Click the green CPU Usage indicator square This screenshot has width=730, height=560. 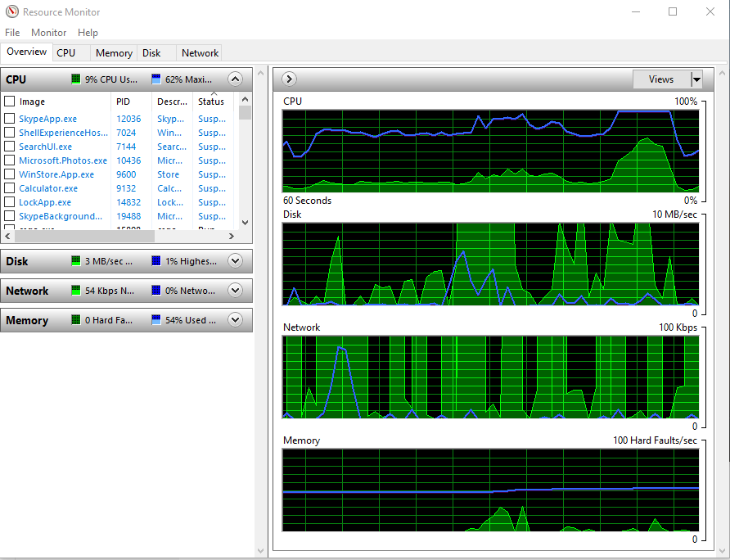76,79
